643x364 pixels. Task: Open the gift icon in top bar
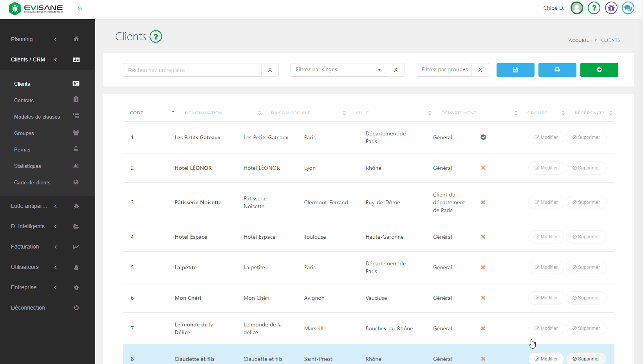pos(611,8)
